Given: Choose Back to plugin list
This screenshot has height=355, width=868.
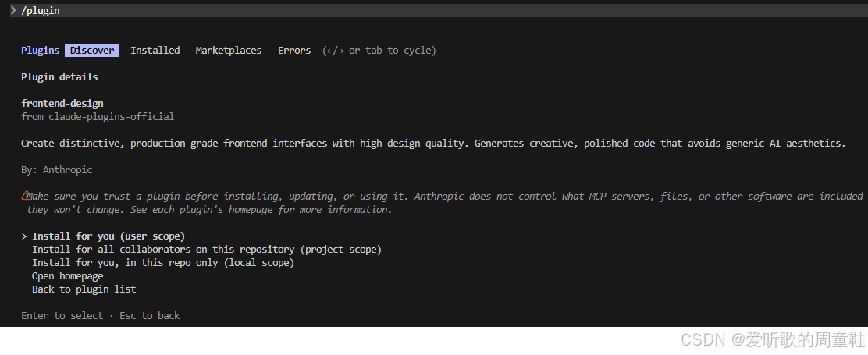Looking at the screenshot, I should pyautogui.click(x=84, y=289).
